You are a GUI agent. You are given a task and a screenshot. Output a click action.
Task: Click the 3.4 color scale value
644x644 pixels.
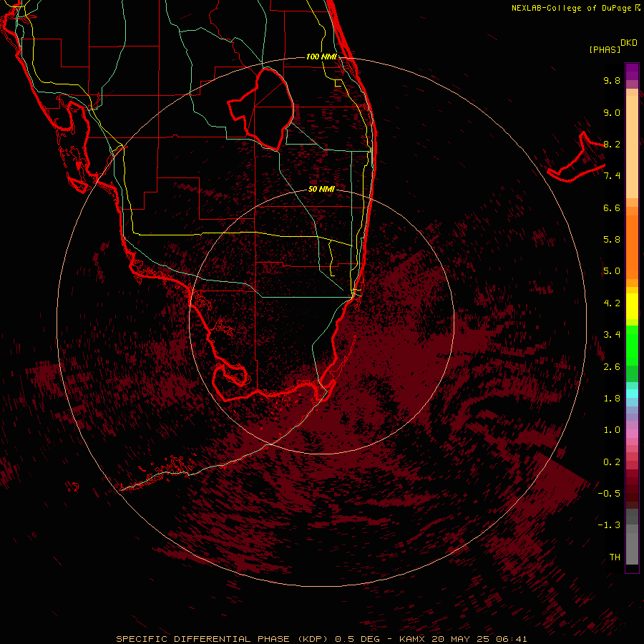tap(612, 335)
